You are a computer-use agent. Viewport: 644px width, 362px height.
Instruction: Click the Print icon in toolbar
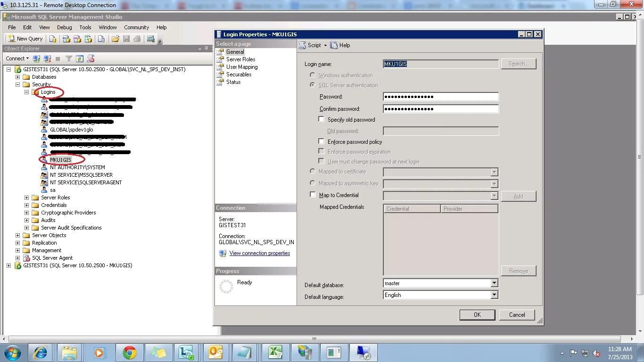[x=137, y=39]
